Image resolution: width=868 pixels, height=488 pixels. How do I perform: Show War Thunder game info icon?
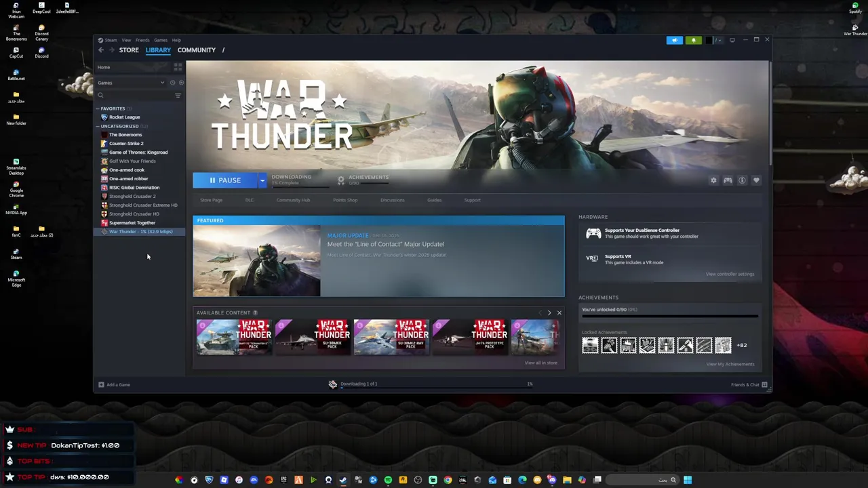pyautogui.click(x=742, y=180)
